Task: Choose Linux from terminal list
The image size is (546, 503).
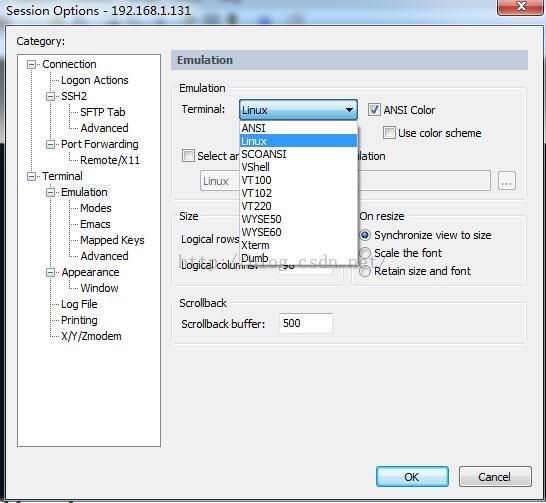Action: coord(298,141)
